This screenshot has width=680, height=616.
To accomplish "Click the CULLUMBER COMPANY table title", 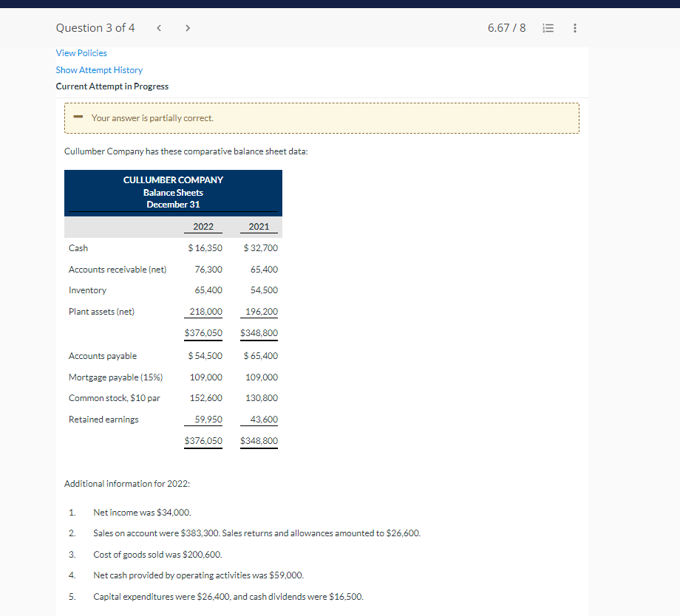I will coord(173,179).
